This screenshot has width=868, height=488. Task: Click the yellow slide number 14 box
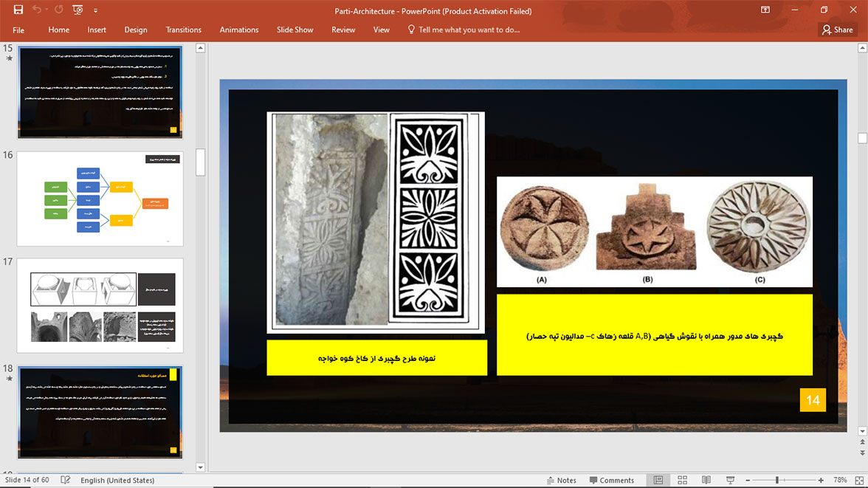click(x=813, y=400)
